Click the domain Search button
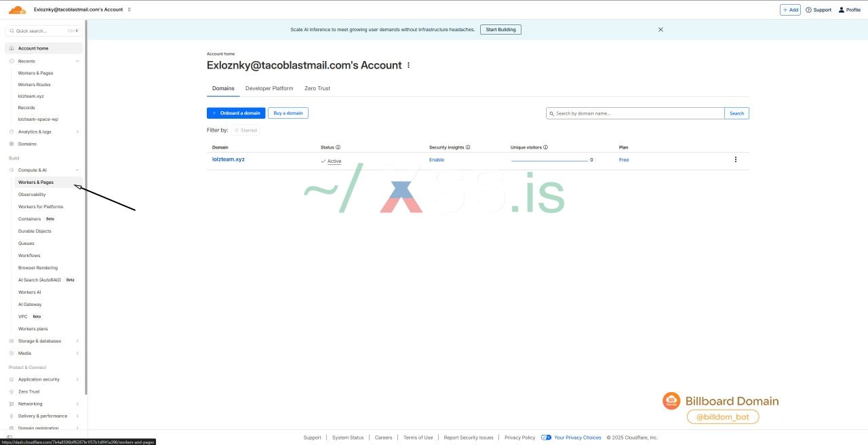This screenshot has height=445, width=868. pos(737,113)
